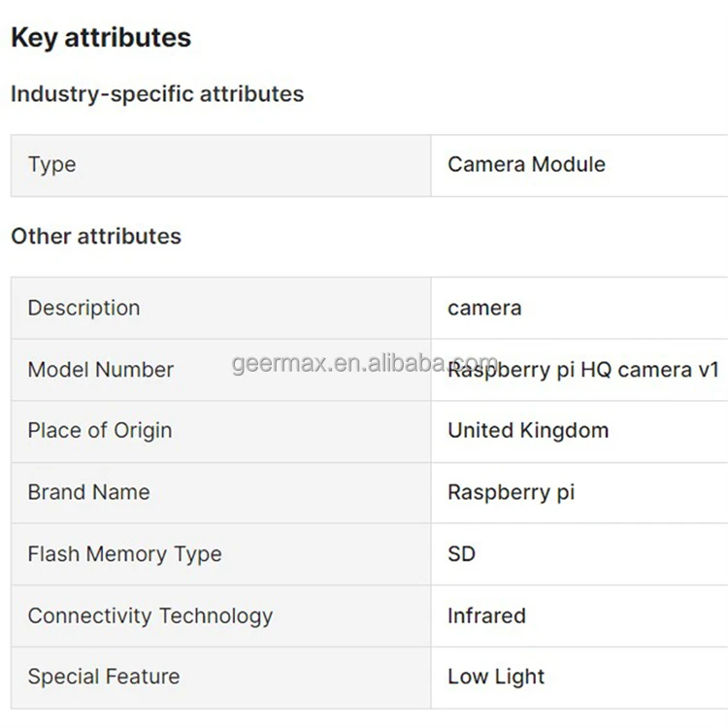Select the Infrared connectivity value

tap(486, 616)
